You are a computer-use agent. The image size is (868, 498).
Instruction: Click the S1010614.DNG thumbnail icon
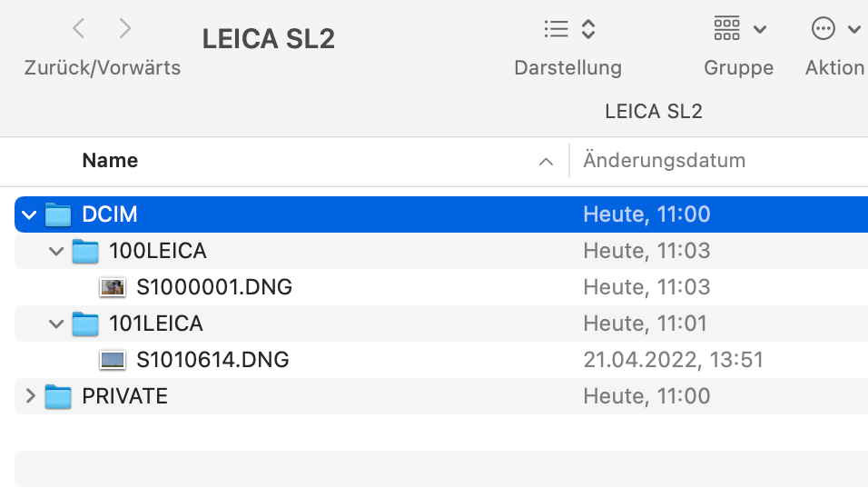click(x=113, y=360)
